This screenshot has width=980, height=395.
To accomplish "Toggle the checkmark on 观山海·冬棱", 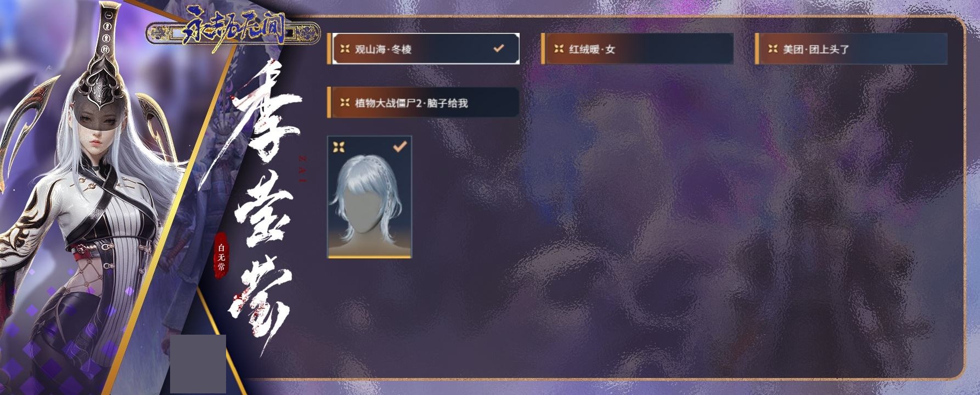I will [498, 48].
